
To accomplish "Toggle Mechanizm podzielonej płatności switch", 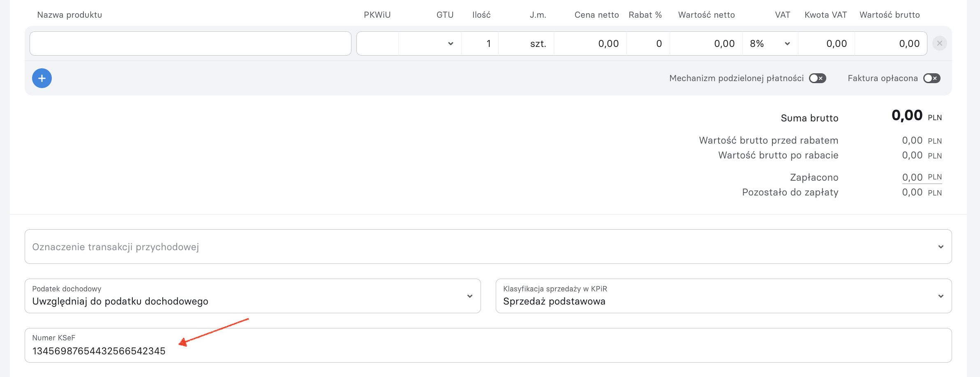I will pos(817,78).
